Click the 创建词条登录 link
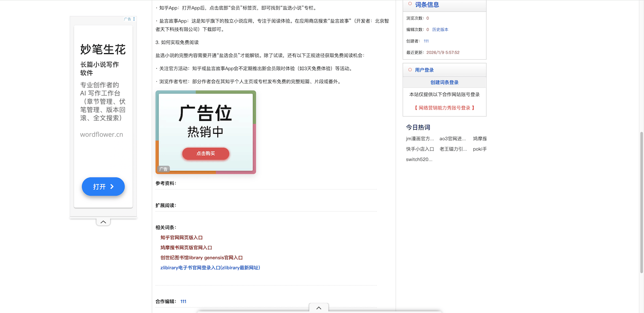The height and width of the screenshot is (313, 644). tap(444, 82)
